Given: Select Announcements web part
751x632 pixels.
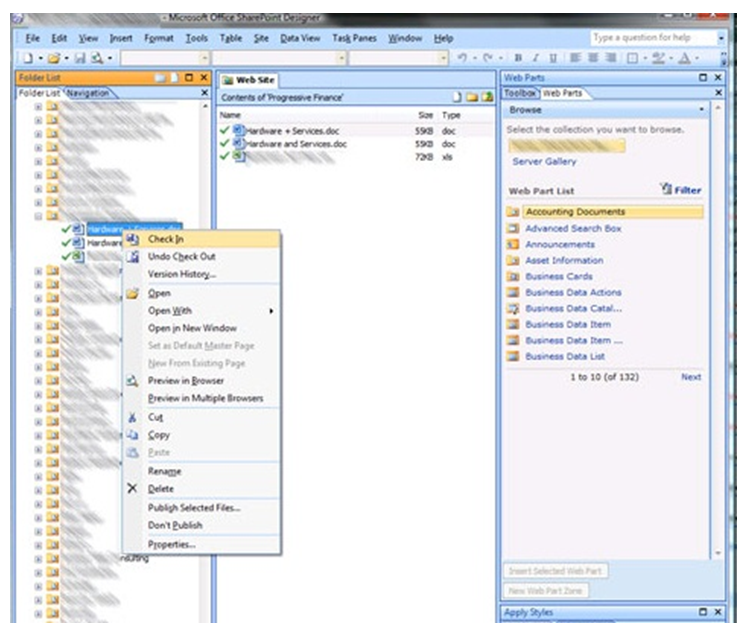Looking at the screenshot, I should (560, 245).
